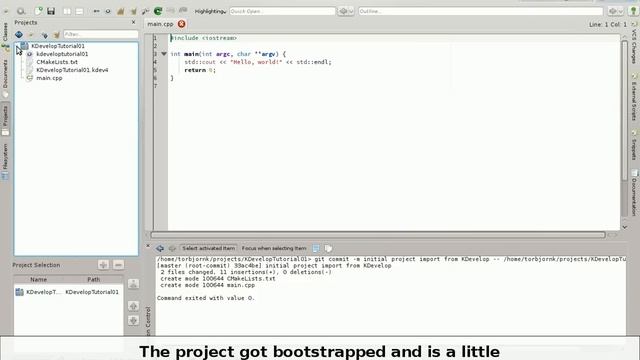Click the search icon at toolbar start

tap(20, 11)
